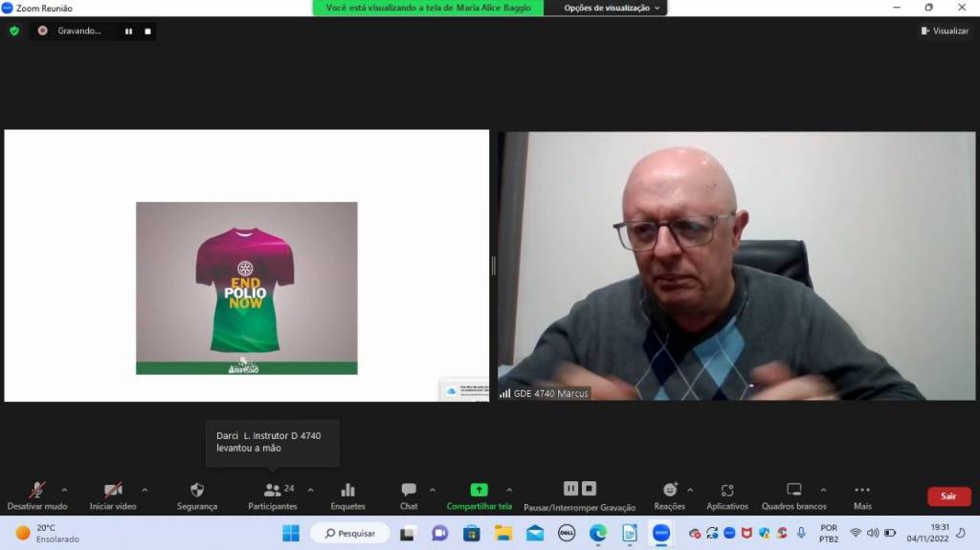The image size is (980, 550).
Task: Open the Mais menu
Action: pyautogui.click(x=862, y=490)
